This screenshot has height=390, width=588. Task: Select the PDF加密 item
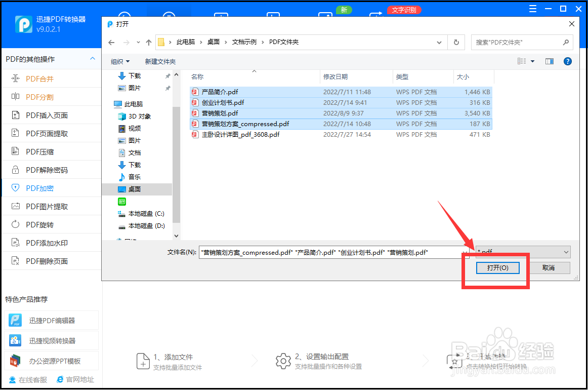pyautogui.click(x=52, y=188)
